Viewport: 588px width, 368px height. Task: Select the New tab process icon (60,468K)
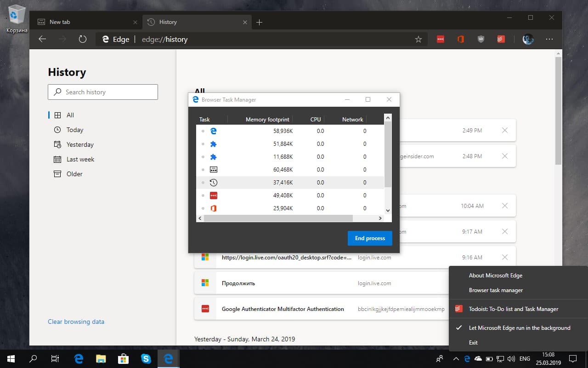coord(213,170)
